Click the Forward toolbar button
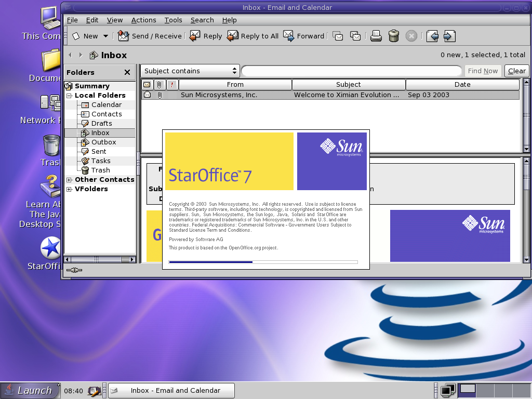The width and height of the screenshot is (532, 399). tap(303, 36)
